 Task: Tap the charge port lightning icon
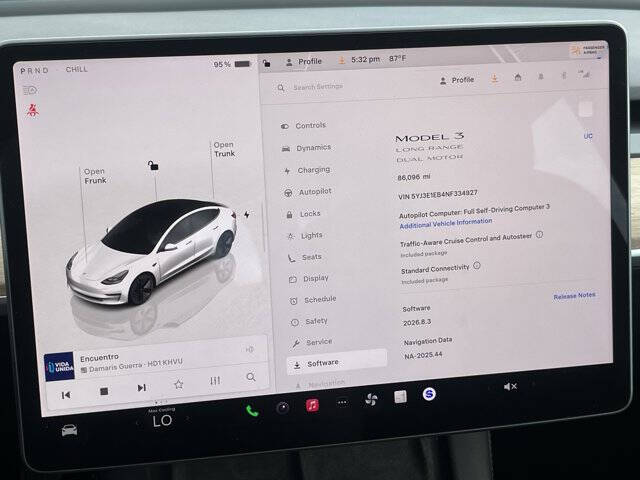247,214
